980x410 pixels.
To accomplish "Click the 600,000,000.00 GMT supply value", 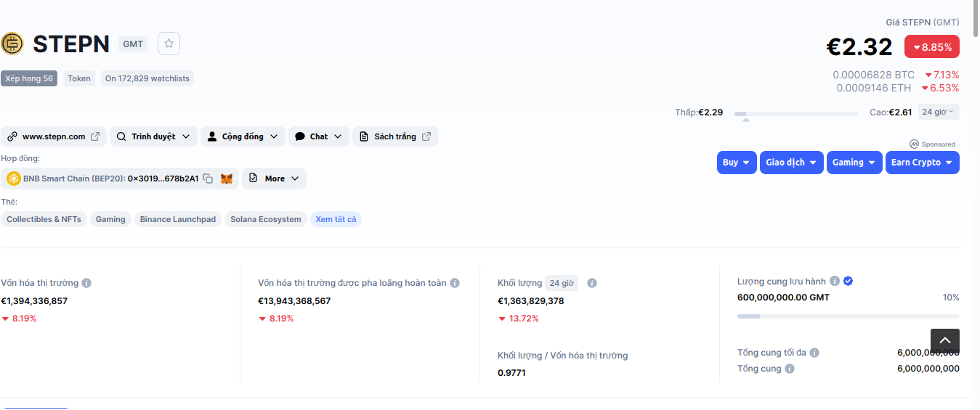I will pos(783,298).
